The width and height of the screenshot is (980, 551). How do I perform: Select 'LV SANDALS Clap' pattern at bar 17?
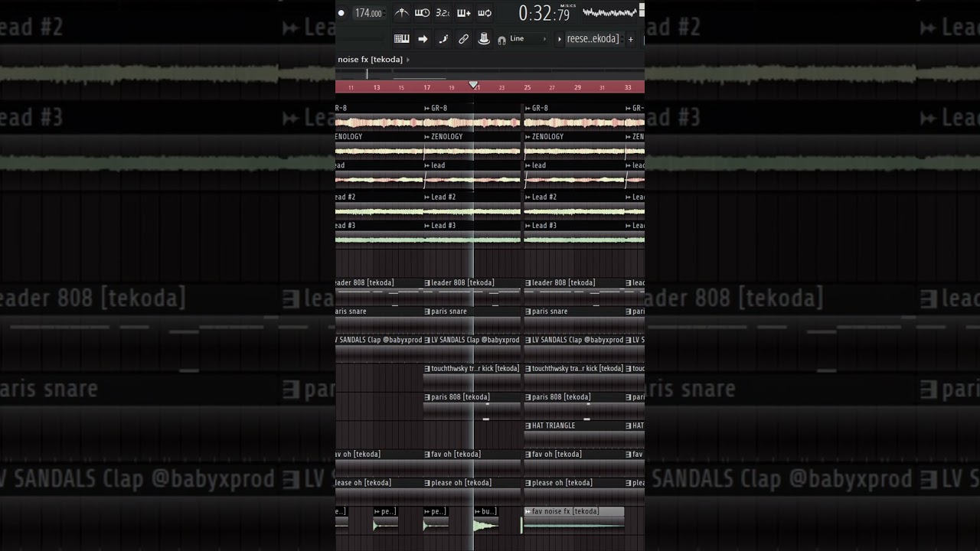tap(472, 348)
